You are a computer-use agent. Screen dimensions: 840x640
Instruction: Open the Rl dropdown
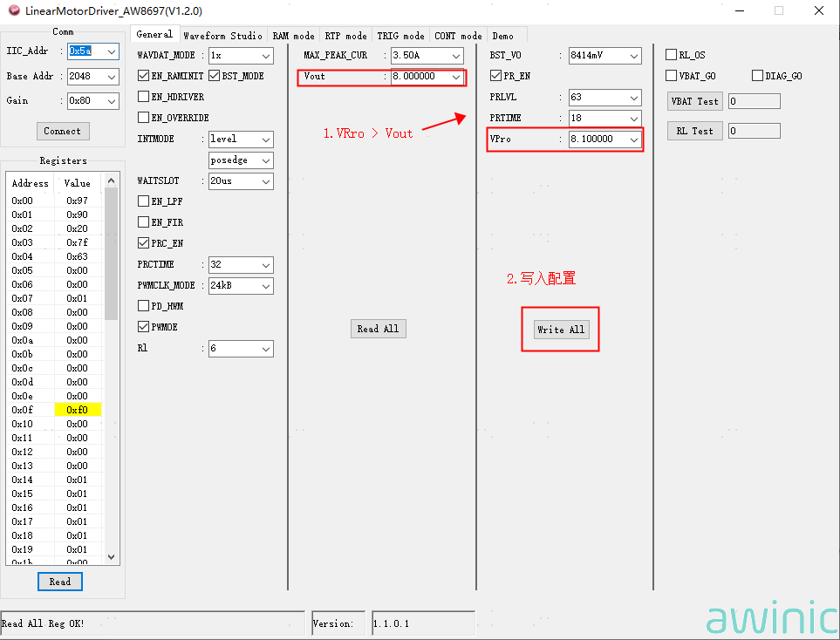[x=241, y=349]
